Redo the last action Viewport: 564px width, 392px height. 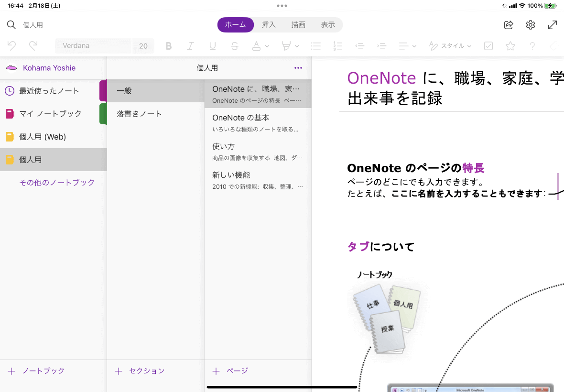click(33, 46)
